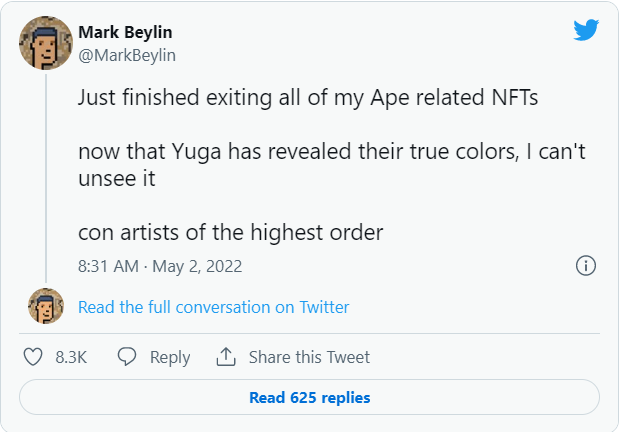
Task: Visit the @MarkBeylin handle link
Action: [x=127, y=55]
